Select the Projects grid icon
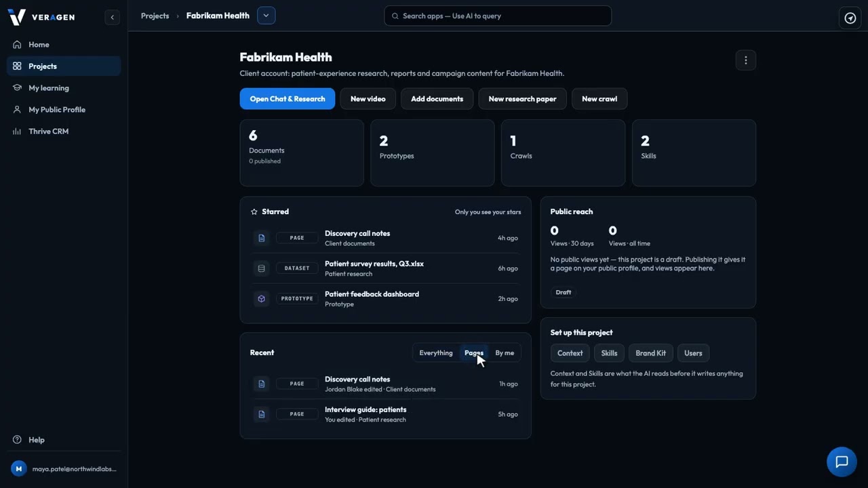This screenshot has width=868, height=488. [x=18, y=66]
